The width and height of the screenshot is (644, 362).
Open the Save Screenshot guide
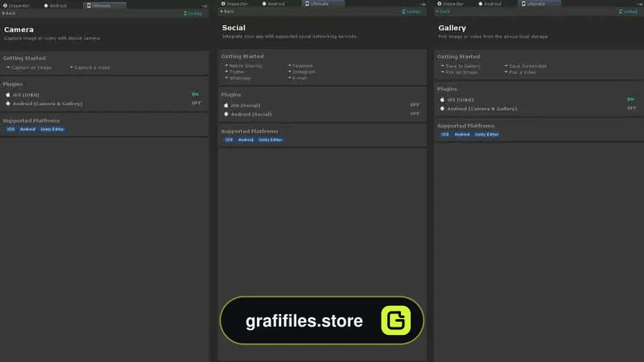coord(526,66)
